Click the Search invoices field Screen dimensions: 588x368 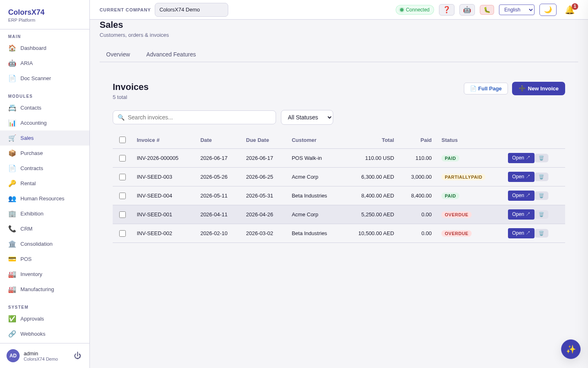tap(194, 117)
